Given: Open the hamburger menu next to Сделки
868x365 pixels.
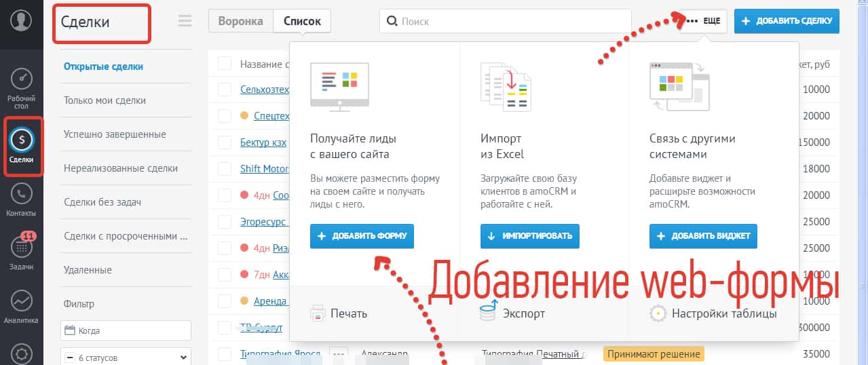Looking at the screenshot, I should click(185, 21).
